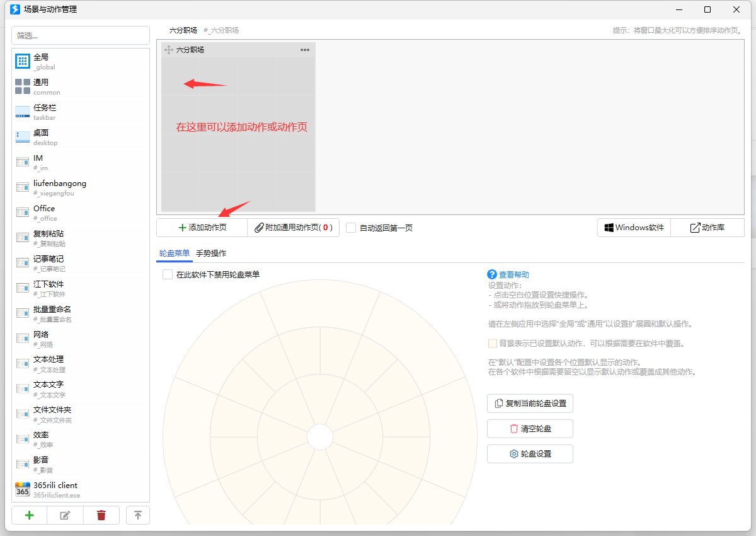The image size is (756, 536).
Task: Click 清空轮盘 button
Action: click(x=530, y=428)
